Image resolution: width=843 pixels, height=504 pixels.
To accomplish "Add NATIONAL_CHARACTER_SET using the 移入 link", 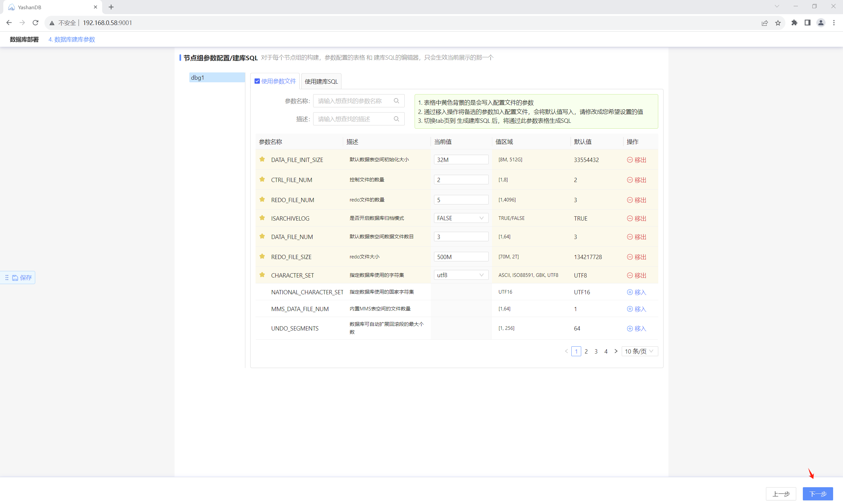I will point(637,292).
